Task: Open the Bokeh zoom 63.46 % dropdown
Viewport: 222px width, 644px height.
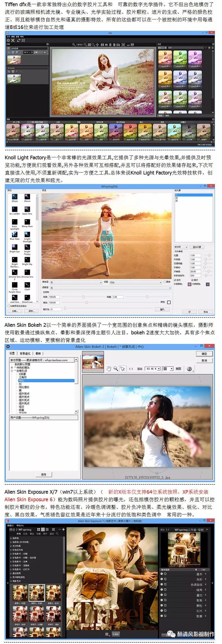Action: click(153, 369)
